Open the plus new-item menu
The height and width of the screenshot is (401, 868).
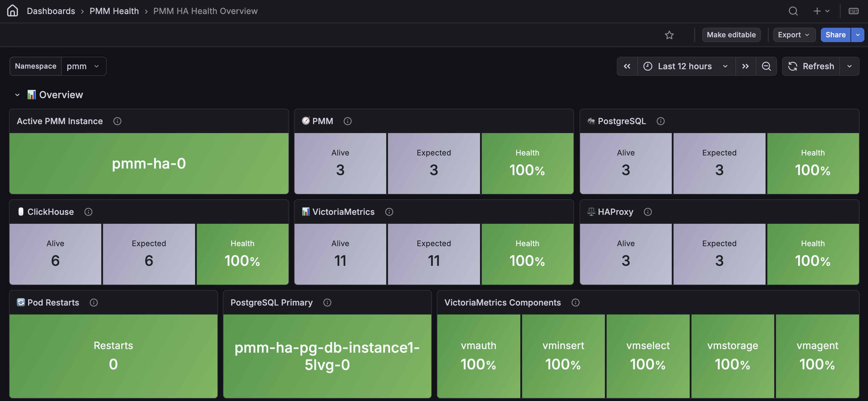coord(821,11)
